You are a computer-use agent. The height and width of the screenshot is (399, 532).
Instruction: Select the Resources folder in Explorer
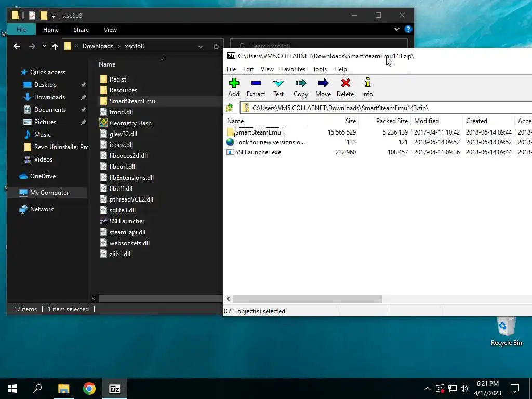click(x=123, y=90)
